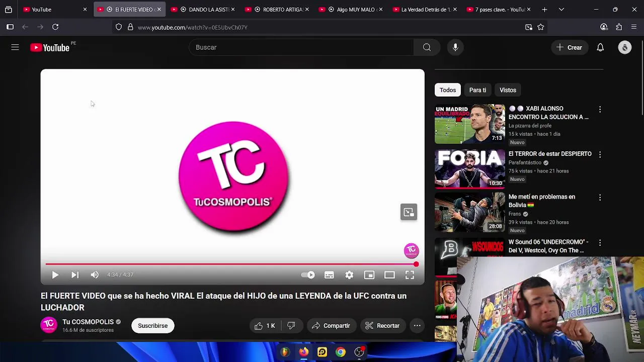Click the site lock icon in address bar
This screenshot has height=362, width=644.
tap(130, 27)
